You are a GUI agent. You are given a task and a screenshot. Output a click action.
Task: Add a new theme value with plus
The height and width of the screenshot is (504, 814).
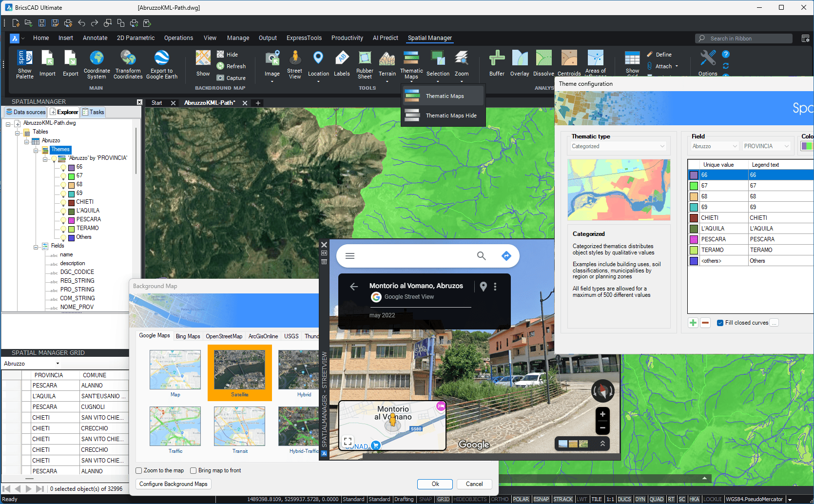click(693, 323)
